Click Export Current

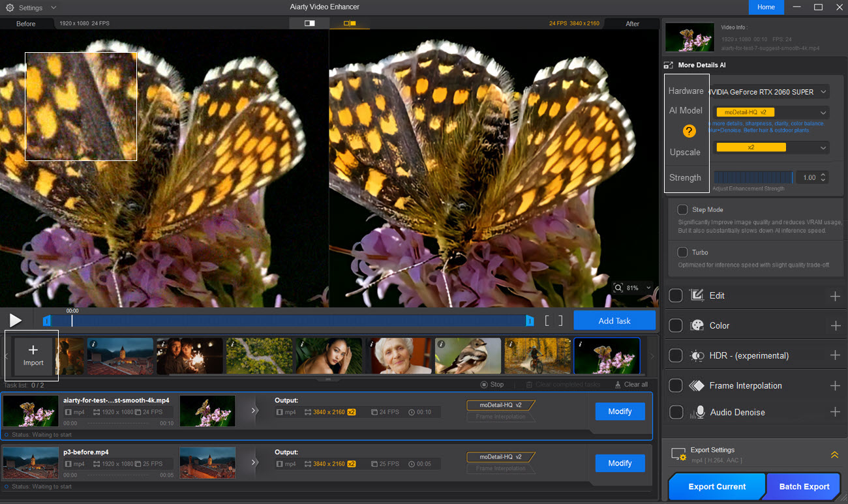[716, 486]
